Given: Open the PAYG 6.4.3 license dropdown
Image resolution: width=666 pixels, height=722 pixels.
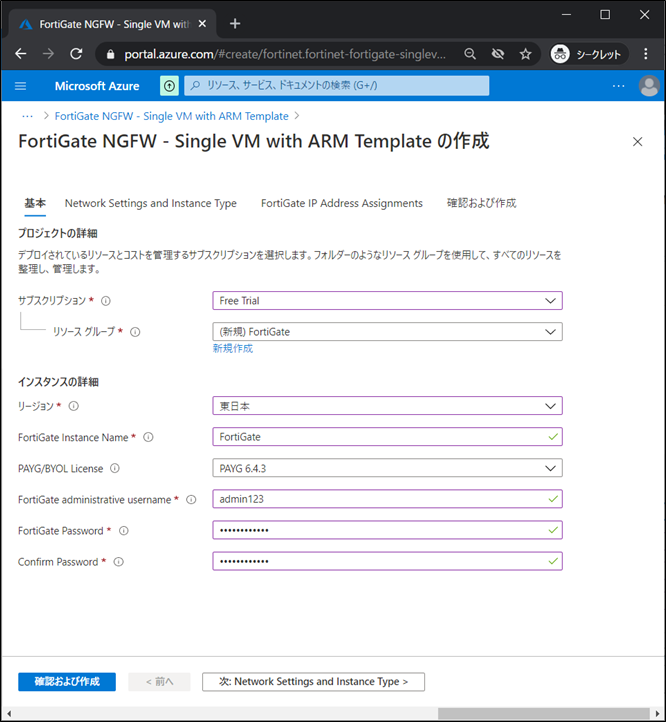Looking at the screenshot, I should [x=387, y=468].
